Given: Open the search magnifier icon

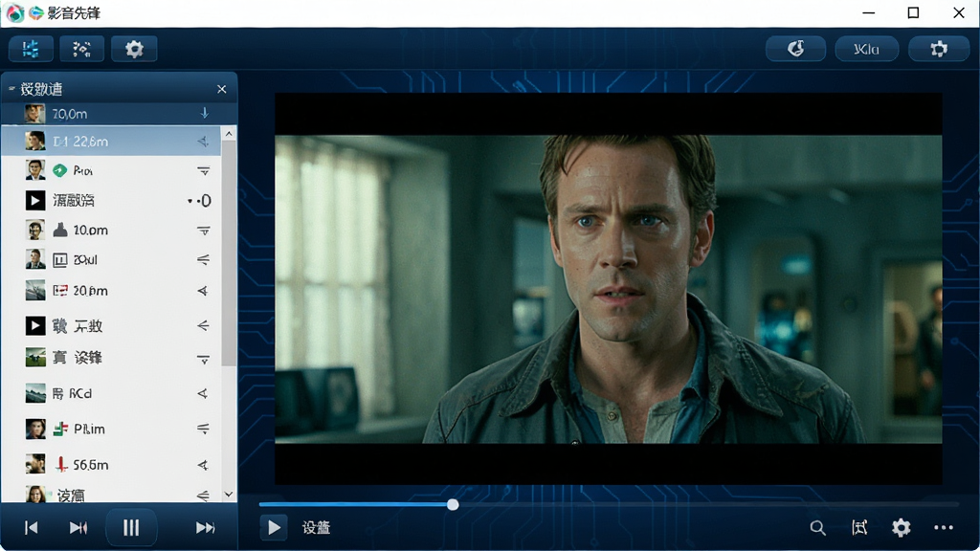Looking at the screenshot, I should point(817,528).
